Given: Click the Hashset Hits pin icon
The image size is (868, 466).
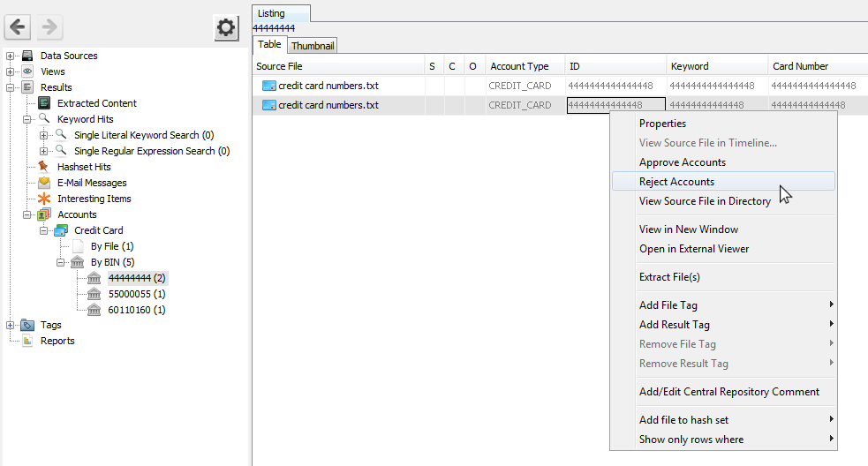Looking at the screenshot, I should point(43,167).
